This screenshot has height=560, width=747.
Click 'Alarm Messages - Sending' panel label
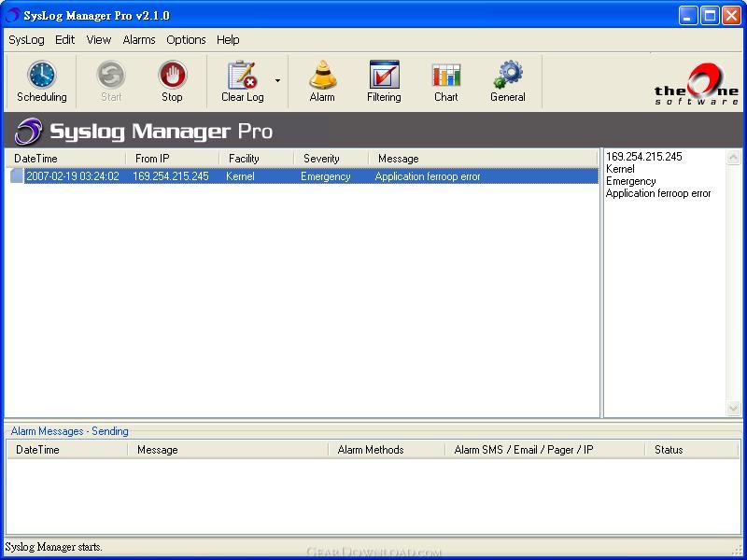(x=69, y=431)
